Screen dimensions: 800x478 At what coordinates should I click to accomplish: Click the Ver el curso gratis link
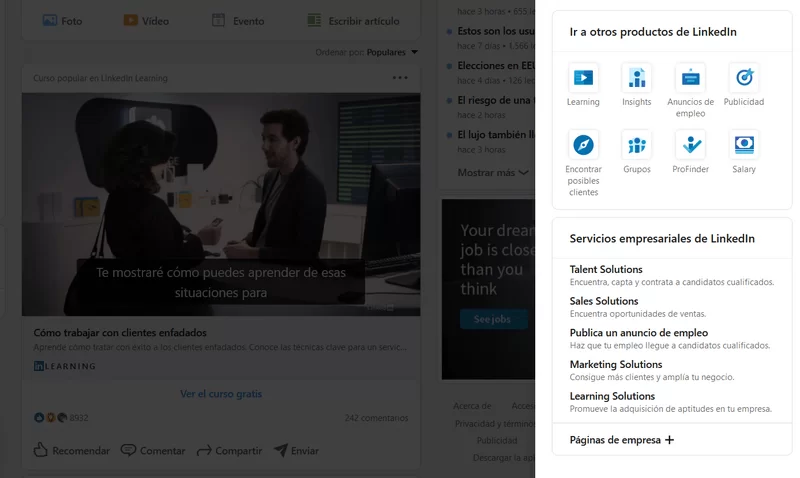coord(221,394)
